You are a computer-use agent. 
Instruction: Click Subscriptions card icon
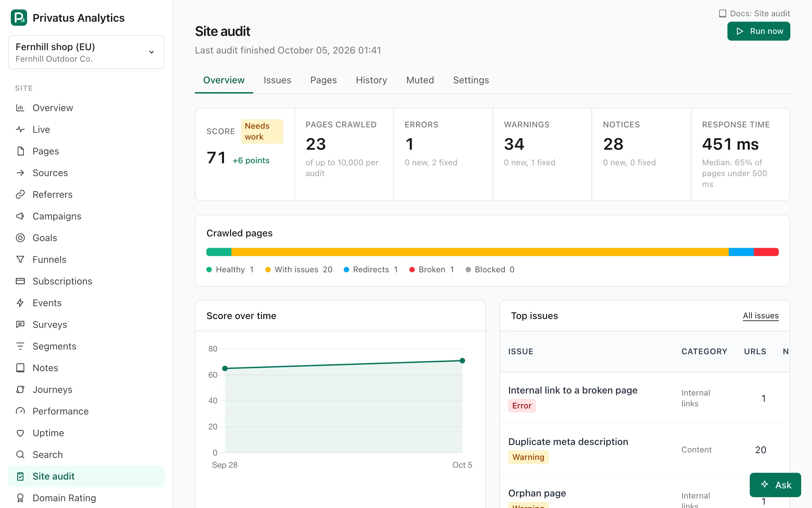(x=20, y=281)
